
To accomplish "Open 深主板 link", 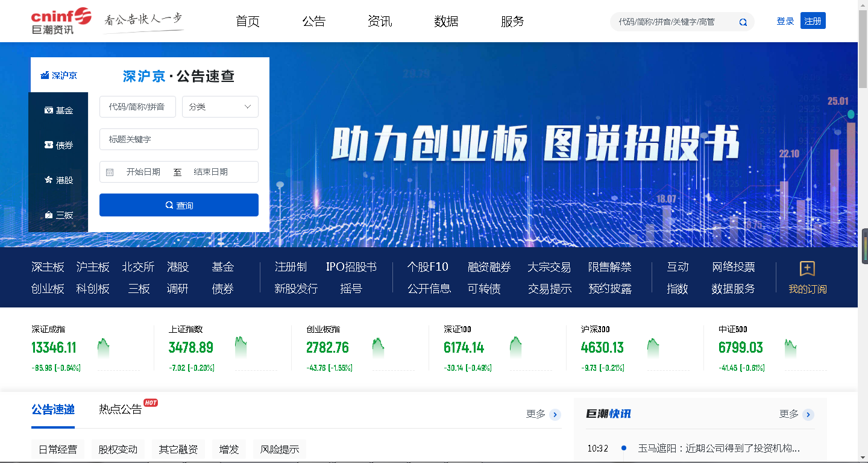I will click(48, 267).
